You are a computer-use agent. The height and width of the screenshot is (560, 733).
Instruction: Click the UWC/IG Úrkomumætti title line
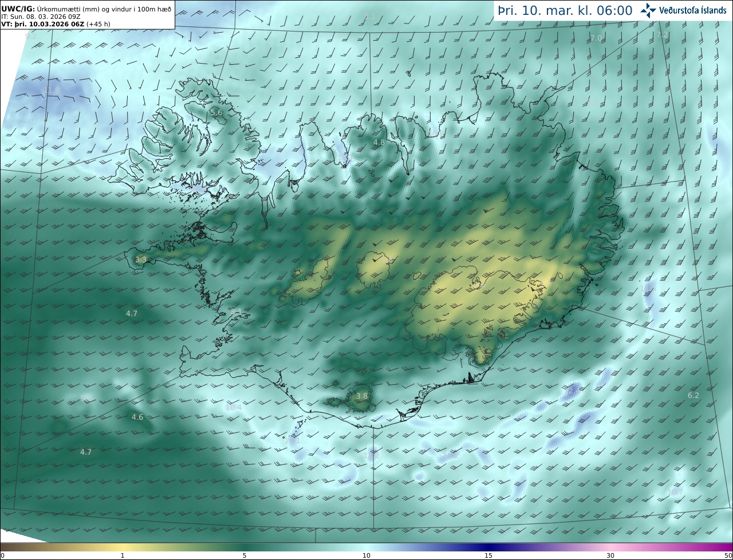coord(86,9)
